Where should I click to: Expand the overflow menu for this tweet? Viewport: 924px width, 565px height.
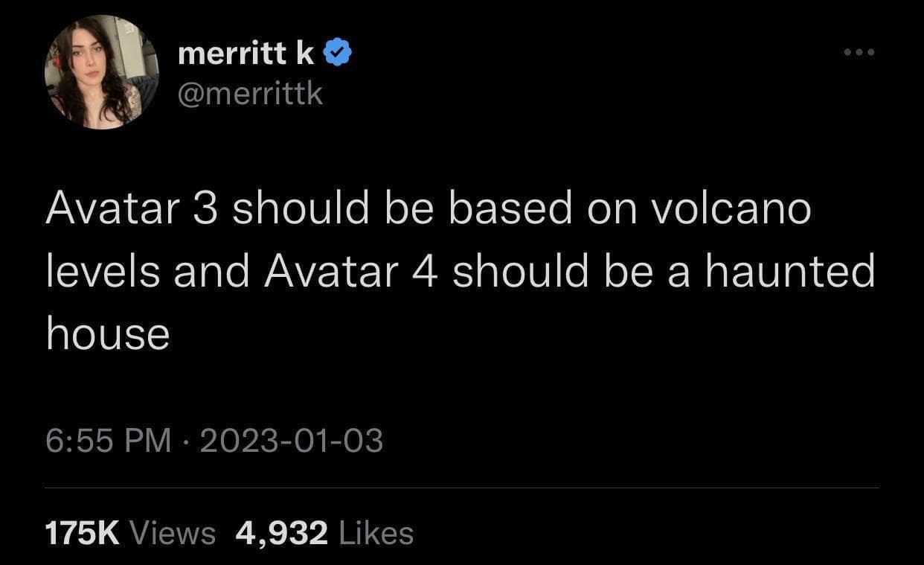859,52
